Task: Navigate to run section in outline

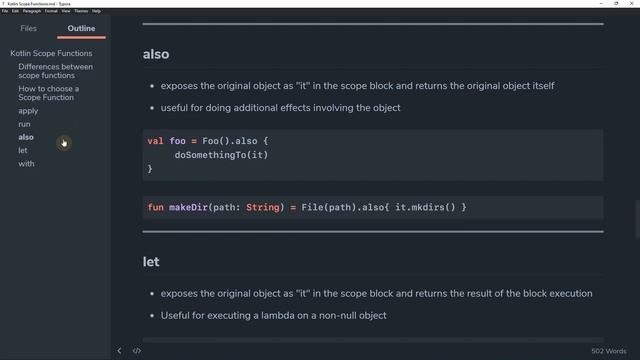Action: click(x=24, y=124)
